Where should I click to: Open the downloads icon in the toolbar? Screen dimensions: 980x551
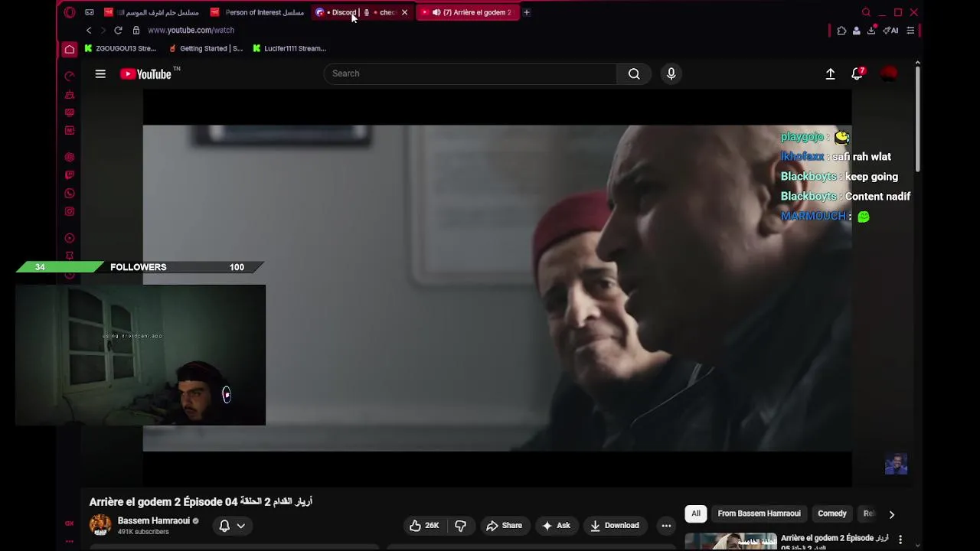coord(871,31)
